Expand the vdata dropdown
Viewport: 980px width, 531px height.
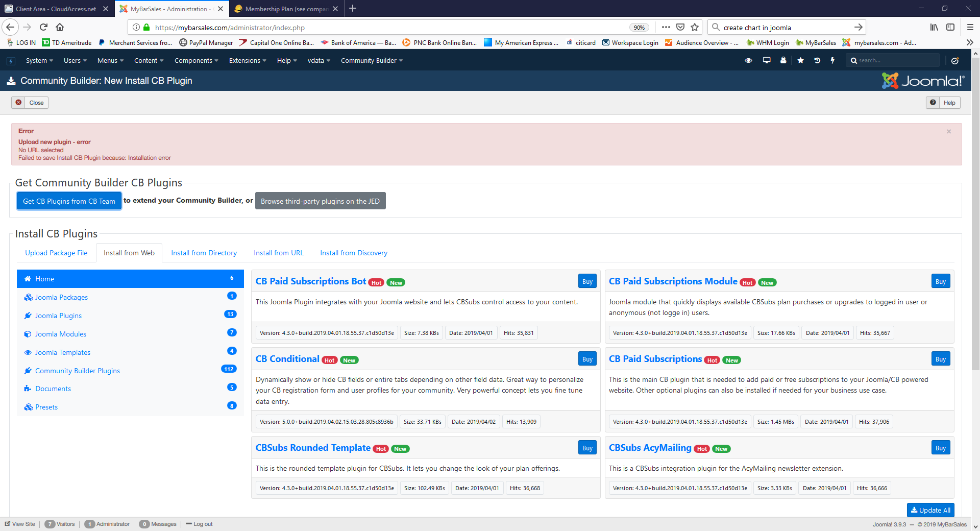tap(318, 60)
